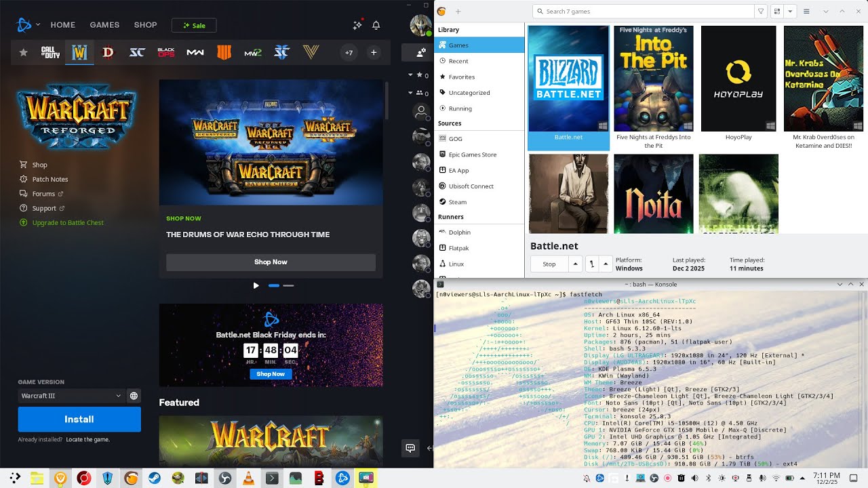Screen dimensions: 868x488
Task: Click the sparkle icon next to the bell
Action: coord(357,25)
